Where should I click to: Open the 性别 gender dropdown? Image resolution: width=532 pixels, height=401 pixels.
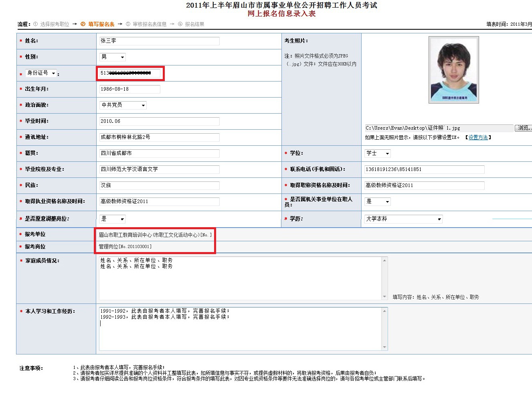click(113, 57)
